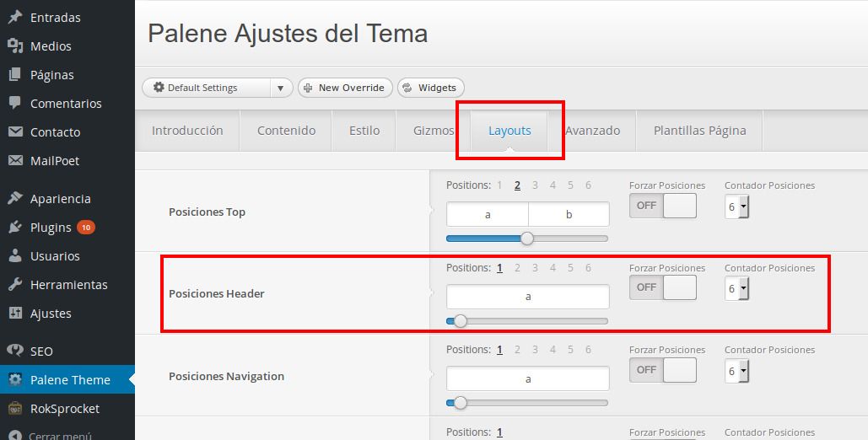The height and width of the screenshot is (440, 868).
Task: Click the gear icon in Default Settings
Action: point(159,88)
